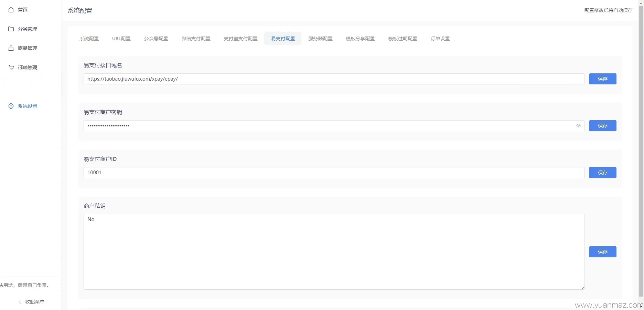The image size is (644, 310).
Task: Save the 易支付接口域名 setting
Action: pyautogui.click(x=603, y=79)
